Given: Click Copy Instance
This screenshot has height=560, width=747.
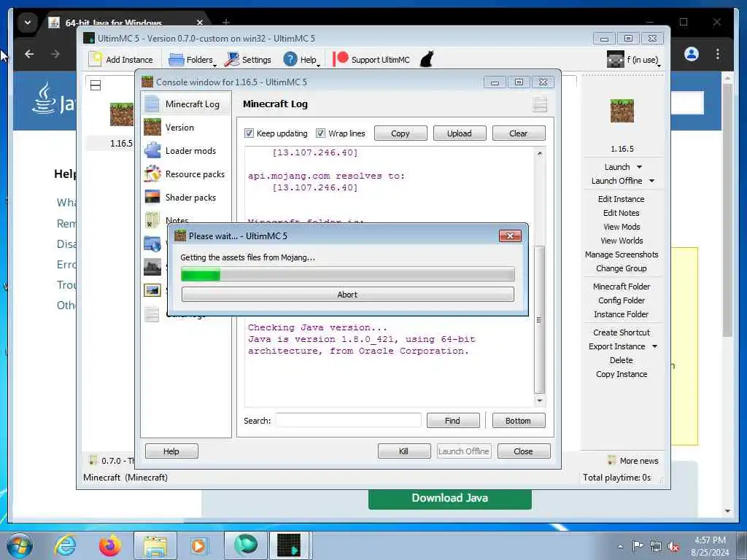Looking at the screenshot, I should [x=622, y=374].
